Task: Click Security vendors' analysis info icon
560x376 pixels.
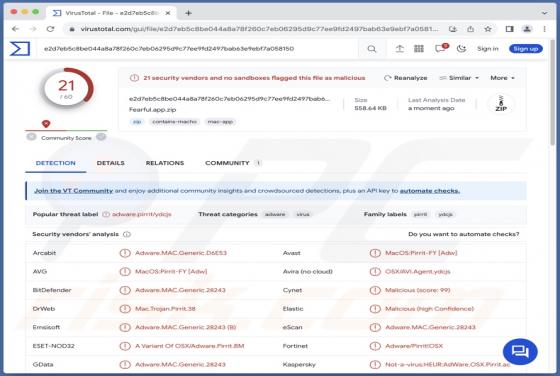Action: tap(127, 234)
